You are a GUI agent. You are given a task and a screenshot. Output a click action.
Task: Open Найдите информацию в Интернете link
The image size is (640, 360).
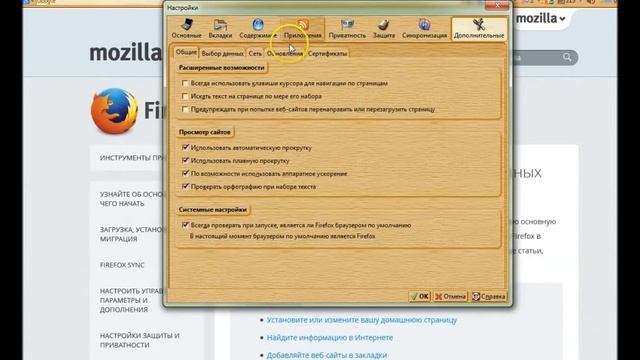click(x=330, y=338)
